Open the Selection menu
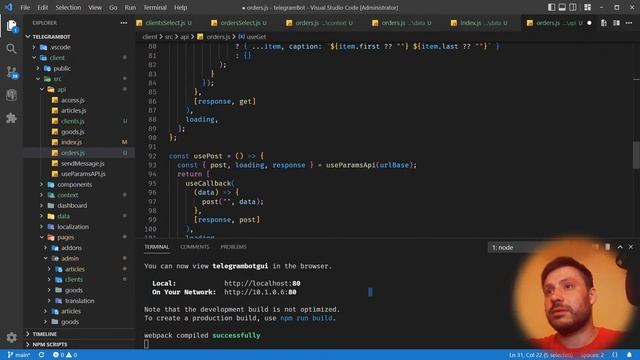 (x=68, y=7)
